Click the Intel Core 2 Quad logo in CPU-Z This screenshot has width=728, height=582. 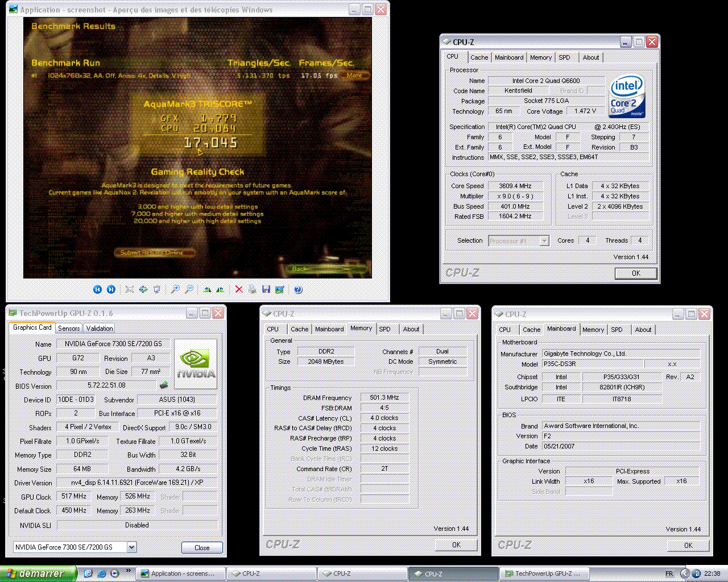627,95
